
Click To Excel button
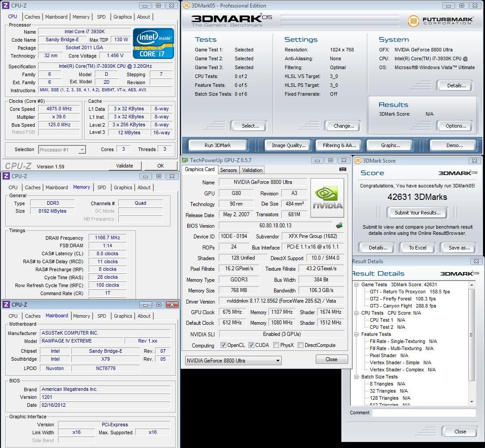(417, 248)
